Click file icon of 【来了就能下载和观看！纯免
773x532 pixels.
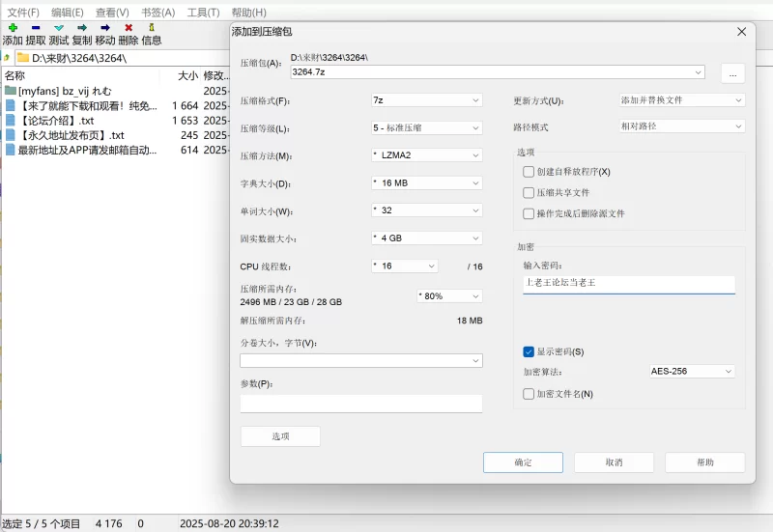(x=11, y=105)
